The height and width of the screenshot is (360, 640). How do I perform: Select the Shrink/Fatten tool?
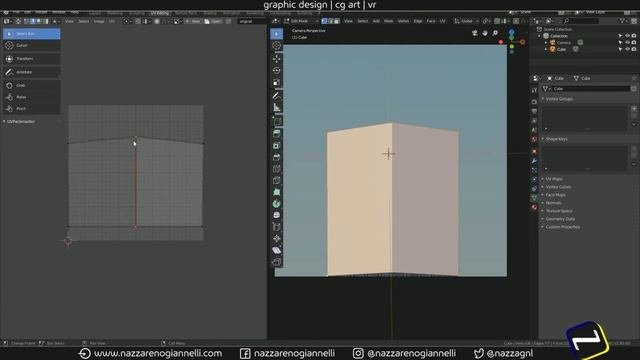tap(277, 239)
